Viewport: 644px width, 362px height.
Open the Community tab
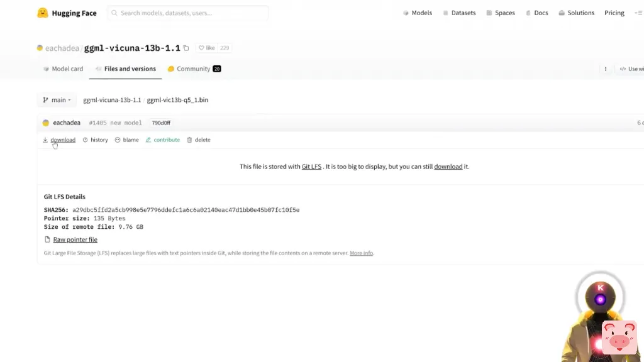[194, 69]
